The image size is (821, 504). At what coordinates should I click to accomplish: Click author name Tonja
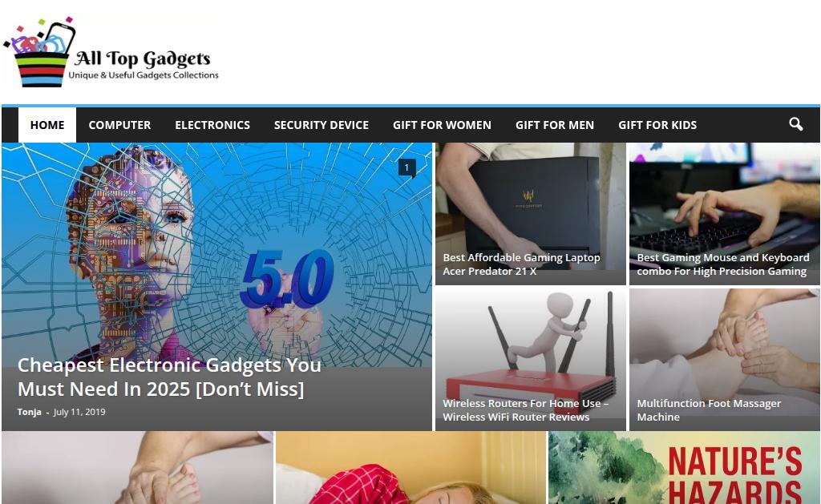coord(30,412)
